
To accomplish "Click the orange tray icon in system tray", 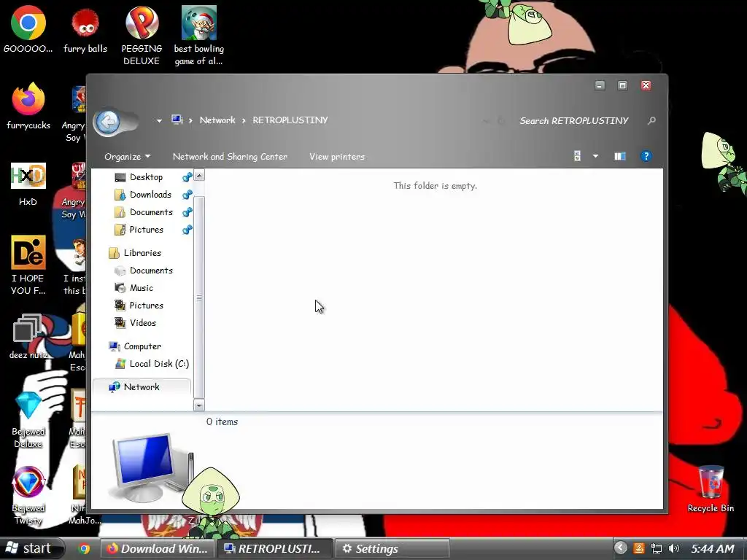I will [639, 548].
